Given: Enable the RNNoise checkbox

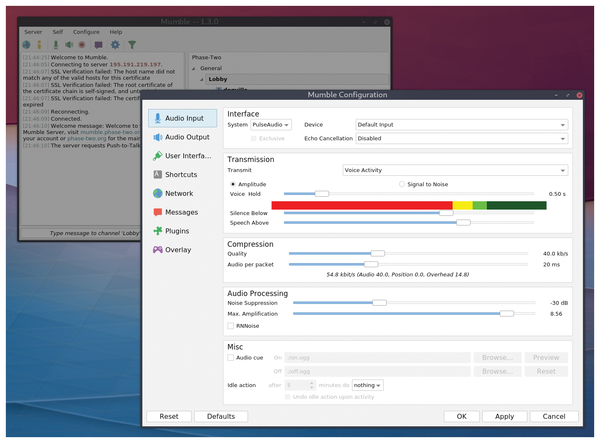Looking at the screenshot, I should click(230, 326).
